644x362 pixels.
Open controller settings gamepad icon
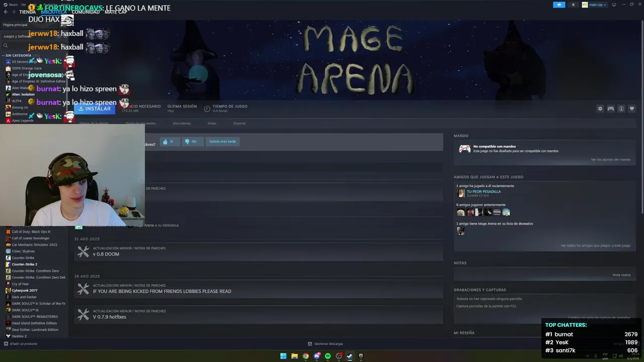[x=611, y=109]
